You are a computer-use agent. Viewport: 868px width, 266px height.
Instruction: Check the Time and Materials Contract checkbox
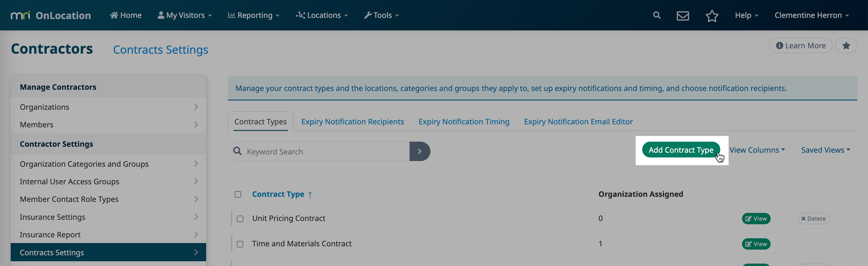240,244
